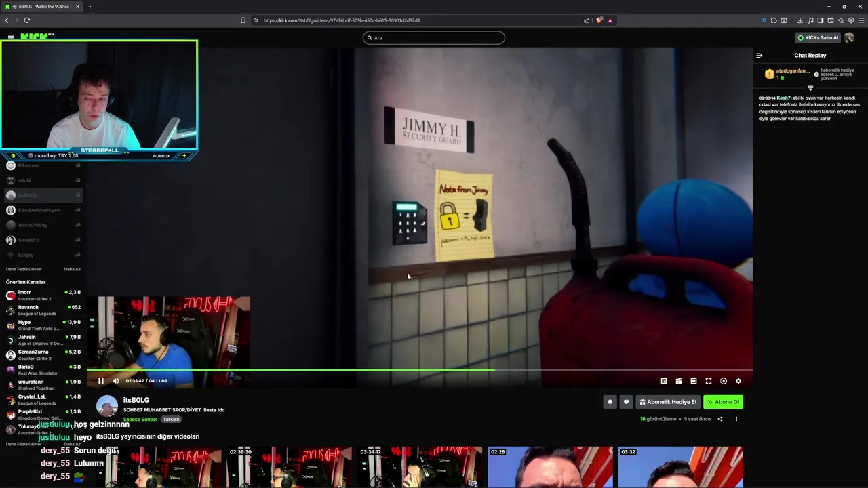Enter fullscreen video mode
The height and width of the screenshot is (488, 868).
click(x=709, y=381)
